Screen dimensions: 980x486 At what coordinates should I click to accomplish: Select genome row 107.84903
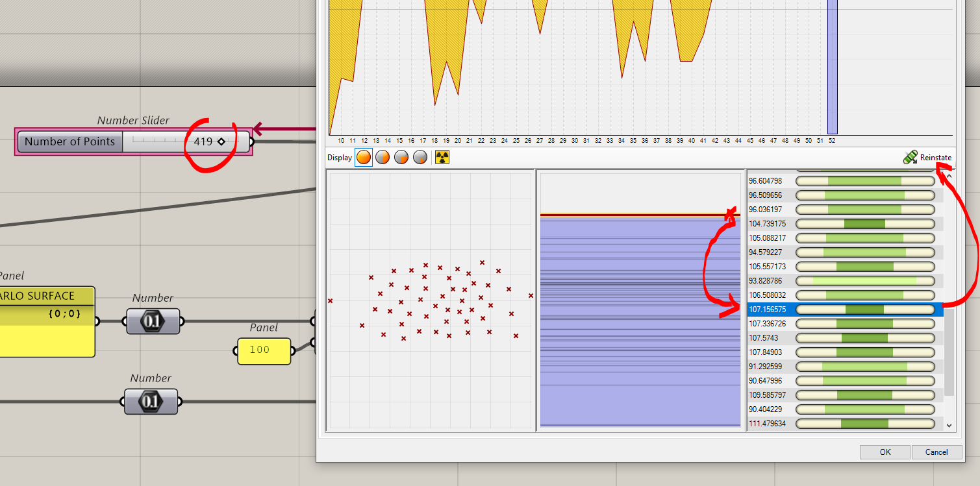(x=845, y=352)
